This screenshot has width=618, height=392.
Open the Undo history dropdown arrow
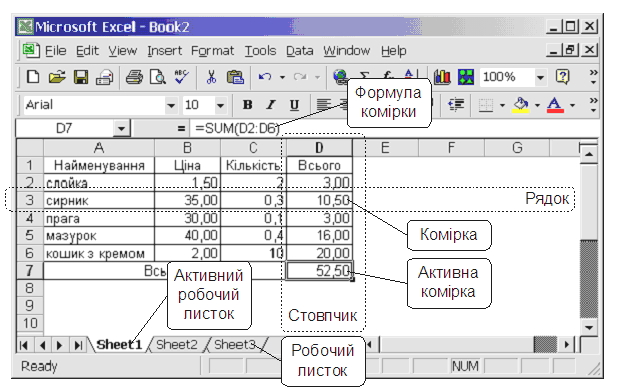click(282, 77)
